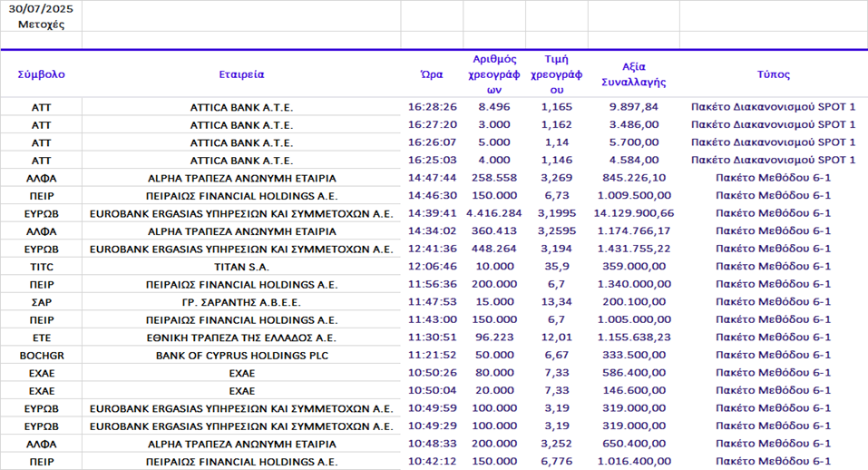The image size is (868, 470).
Task: Select quantity cell 4.416.284
Action: pyautogui.click(x=494, y=213)
